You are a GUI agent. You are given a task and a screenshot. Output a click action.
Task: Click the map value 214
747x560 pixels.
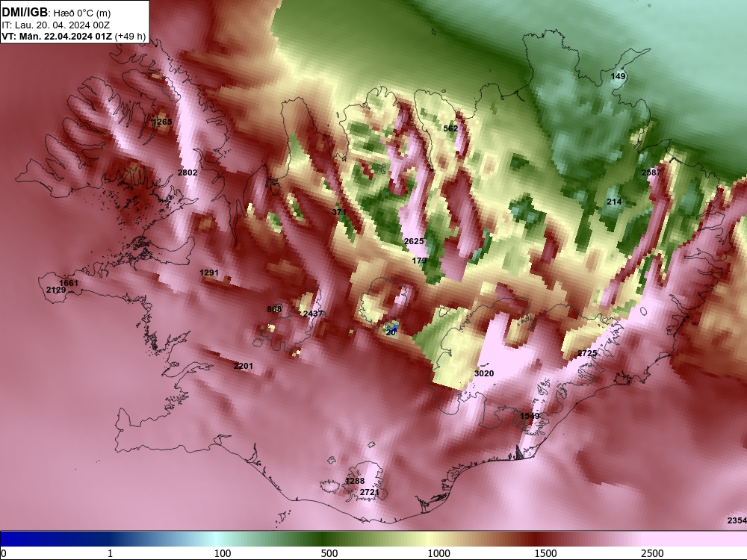pos(614,202)
